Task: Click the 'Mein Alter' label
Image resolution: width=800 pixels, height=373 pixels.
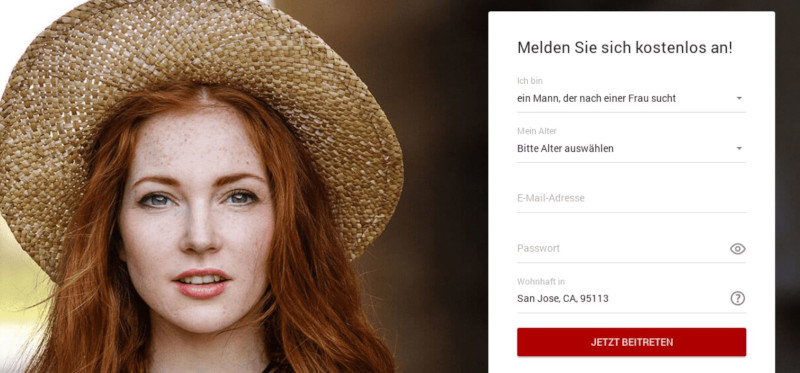Action: point(537,131)
